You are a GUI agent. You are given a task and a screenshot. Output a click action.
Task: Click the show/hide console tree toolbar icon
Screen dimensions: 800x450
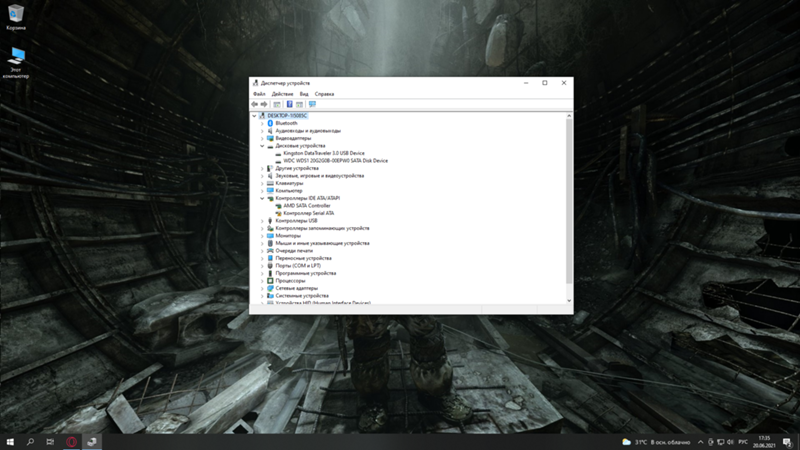tap(277, 104)
